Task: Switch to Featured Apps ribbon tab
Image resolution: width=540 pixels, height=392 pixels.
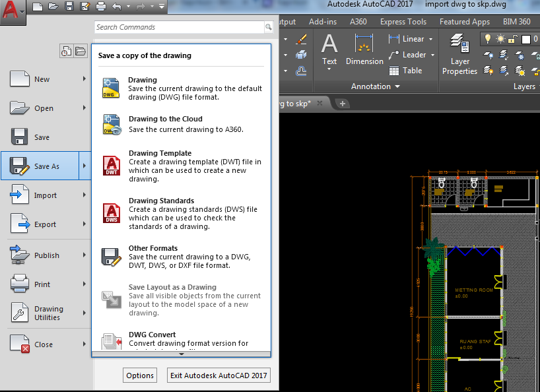Action: pos(465,22)
